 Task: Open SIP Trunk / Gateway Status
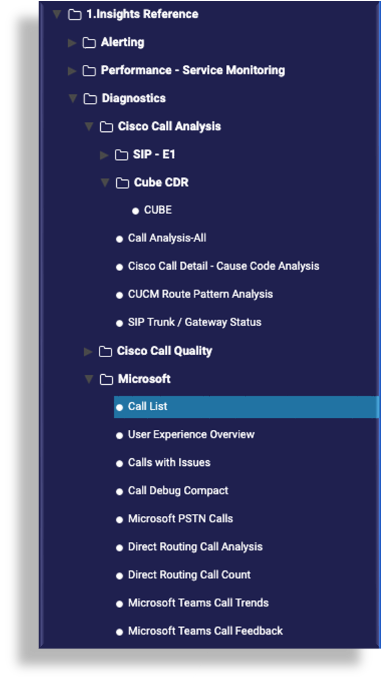coord(195,322)
